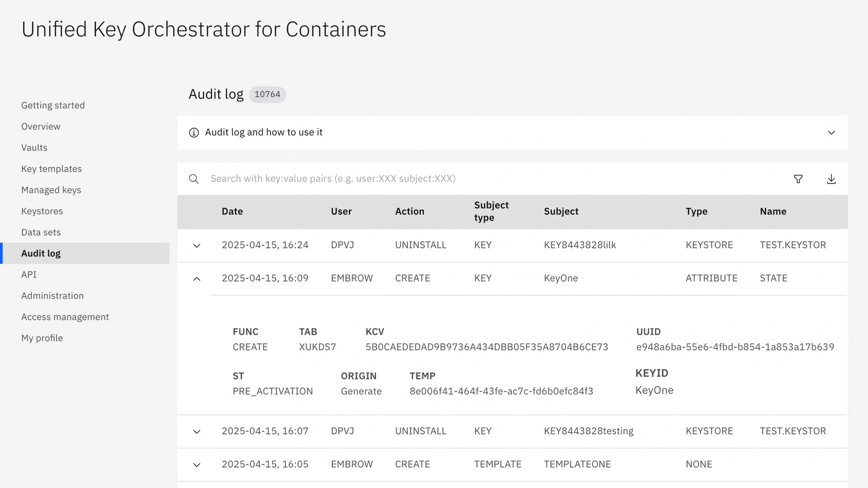Open My profile

pyautogui.click(x=42, y=338)
